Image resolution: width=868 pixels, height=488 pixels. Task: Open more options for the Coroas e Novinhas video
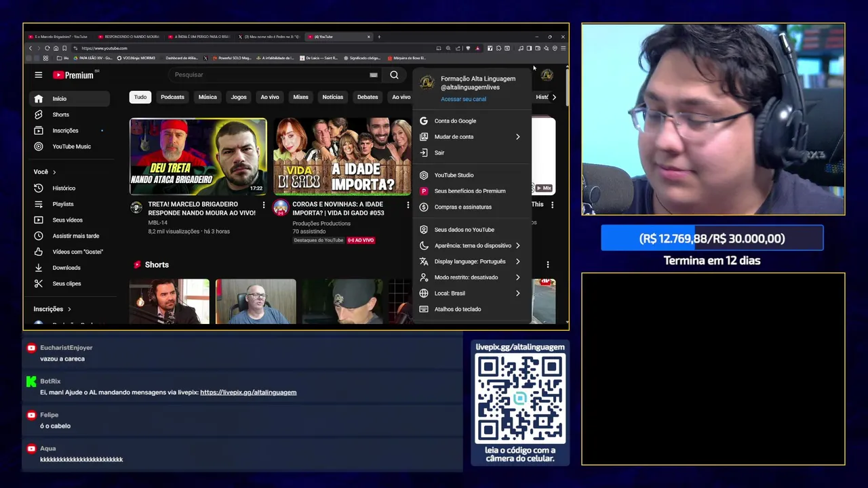[408, 205]
